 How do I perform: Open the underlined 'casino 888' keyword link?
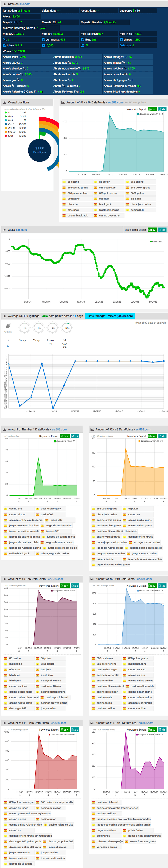click(137, 210)
